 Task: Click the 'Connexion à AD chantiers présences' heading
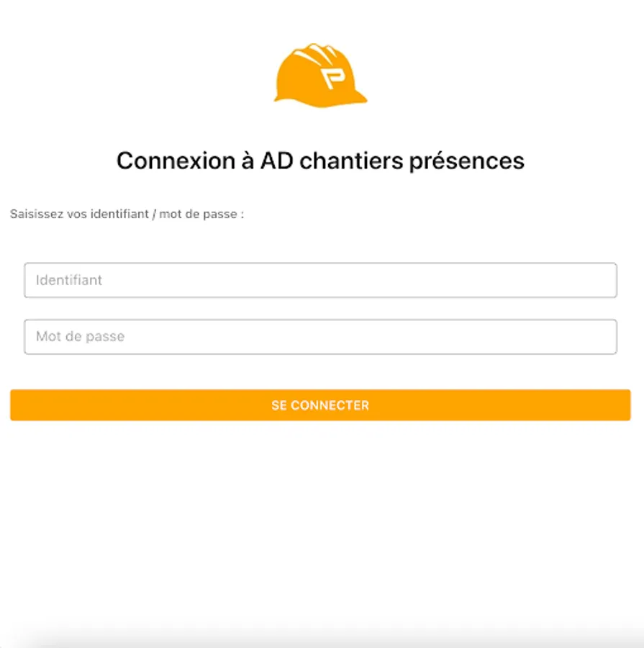click(x=320, y=161)
